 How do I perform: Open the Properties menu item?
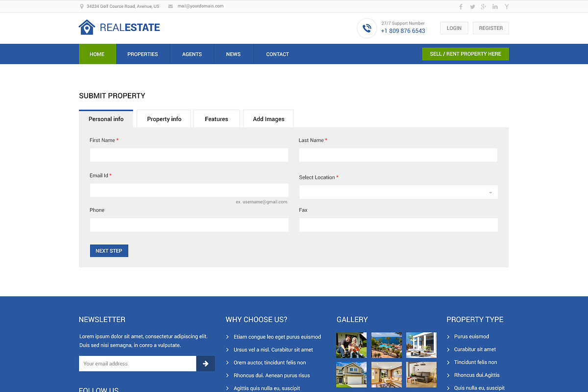click(143, 54)
